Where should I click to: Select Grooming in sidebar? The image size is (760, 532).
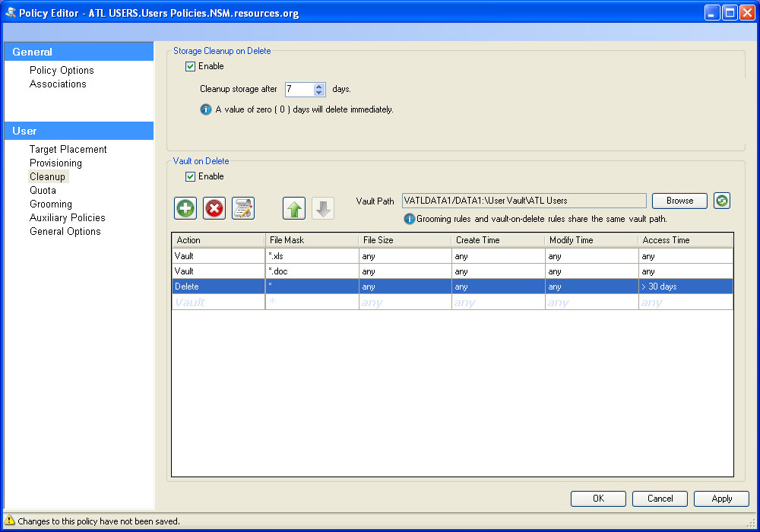(50, 204)
